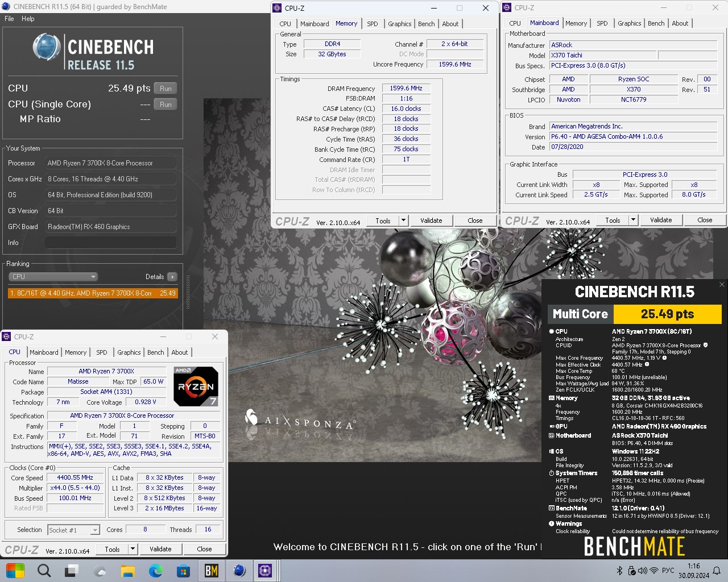Expand Tools dropdown arrow in CPU-Z Mainboard window

pos(633,220)
